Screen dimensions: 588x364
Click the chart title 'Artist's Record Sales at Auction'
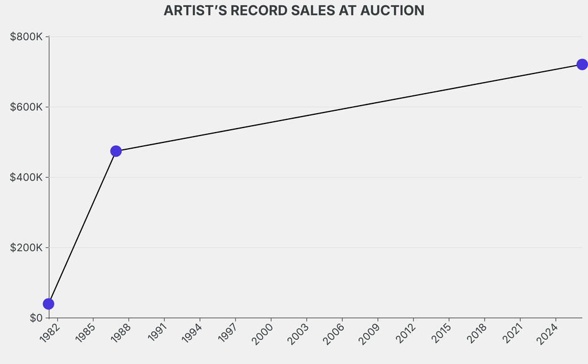pos(294,10)
